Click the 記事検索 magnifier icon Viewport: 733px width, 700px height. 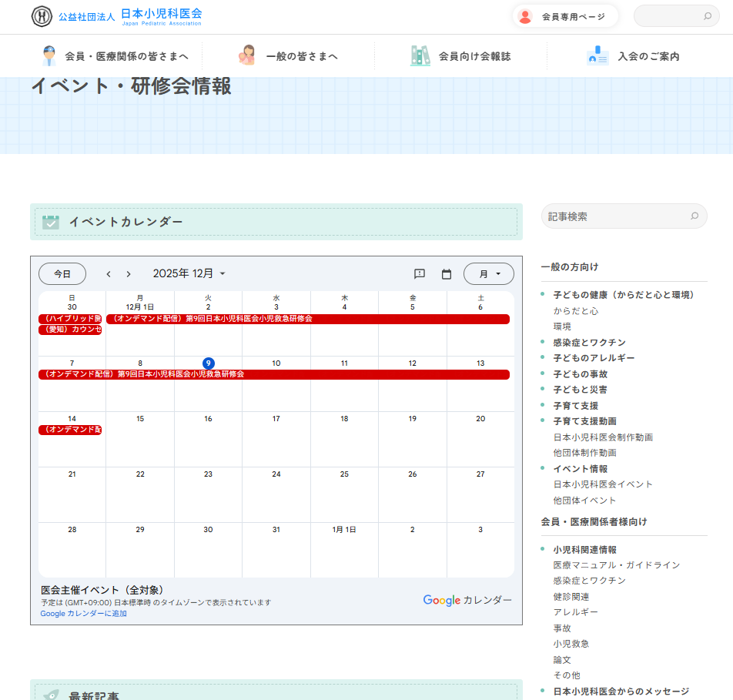pos(694,216)
